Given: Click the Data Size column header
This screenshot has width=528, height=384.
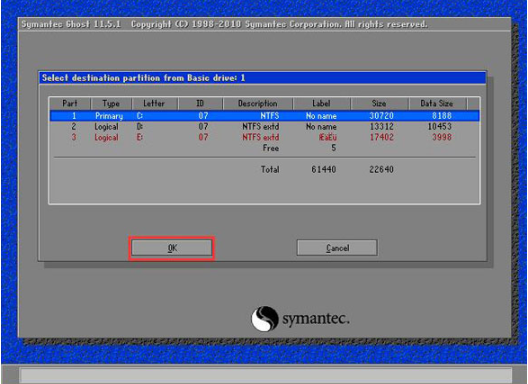Looking at the screenshot, I should 437,103.
